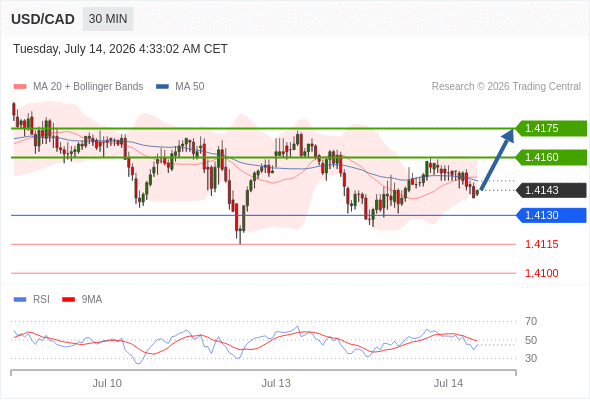
Task: Select the 1.4160 resistance price tag
Action: click(551, 157)
